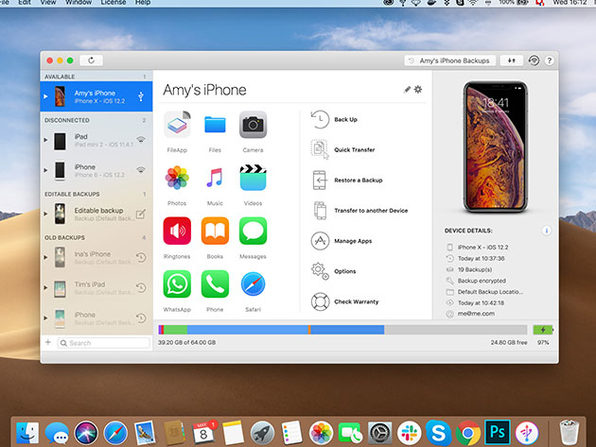Open the Amy's iPhone Backups dropdown

[x=450, y=60]
